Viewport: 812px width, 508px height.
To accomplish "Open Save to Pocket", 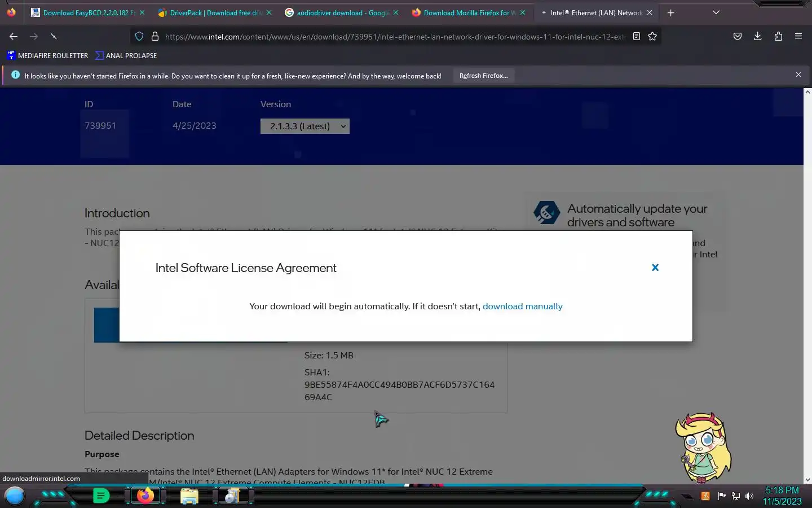I will click(737, 36).
